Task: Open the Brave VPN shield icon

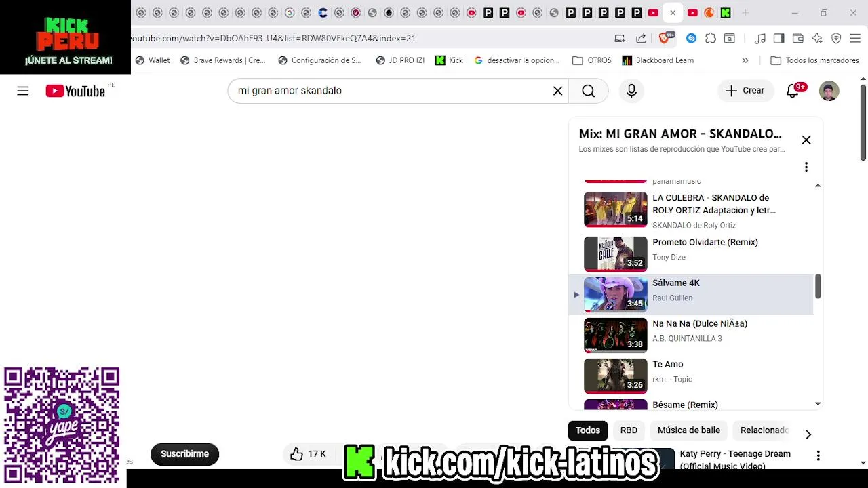Action: coord(836,38)
